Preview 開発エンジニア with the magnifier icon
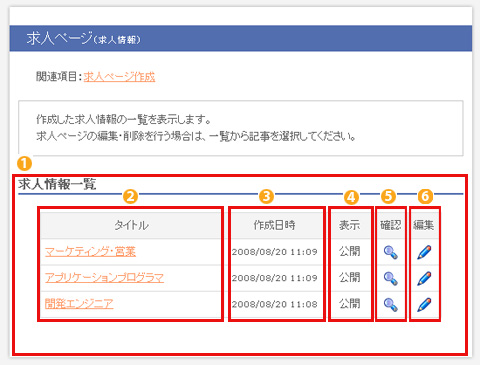Viewport: 480px width, 365px height. tap(390, 304)
